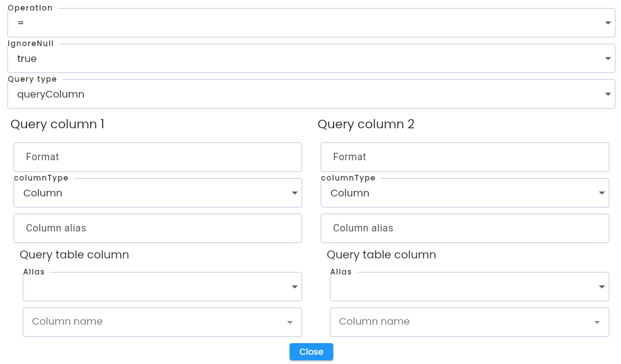Screen dimensions: 621x364
Task: Click Format field under Query column 2
Action: (464, 157)
